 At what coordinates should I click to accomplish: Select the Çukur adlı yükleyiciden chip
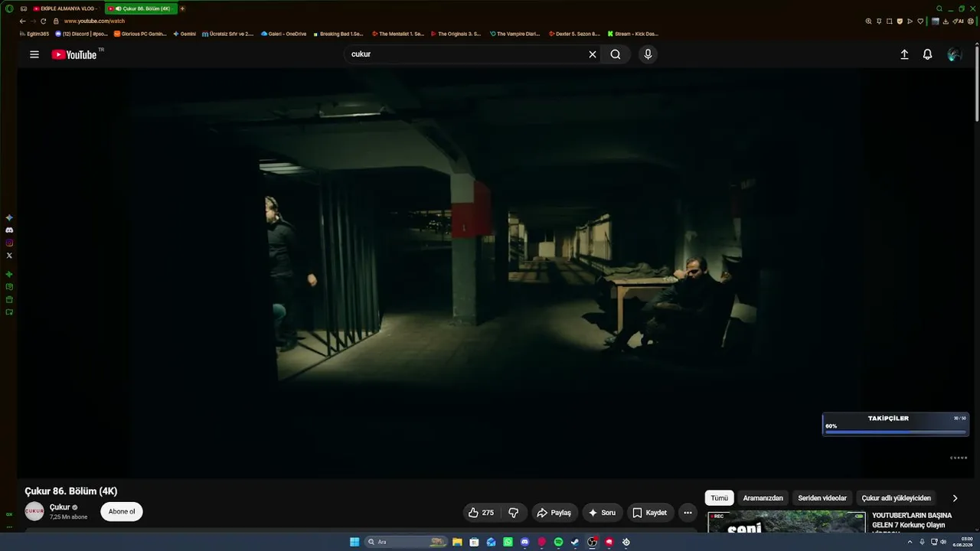click(x=897, y=498)
